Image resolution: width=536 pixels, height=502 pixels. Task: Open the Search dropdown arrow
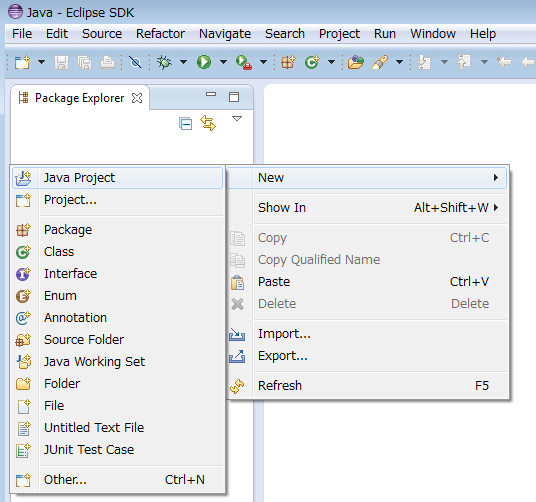tap(399, 62)
